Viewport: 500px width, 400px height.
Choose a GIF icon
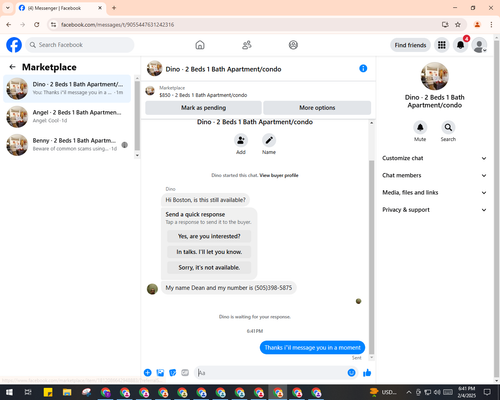185,373
